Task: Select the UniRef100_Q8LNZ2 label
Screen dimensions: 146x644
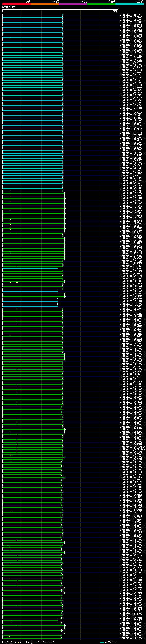Action: coord(131,32)
